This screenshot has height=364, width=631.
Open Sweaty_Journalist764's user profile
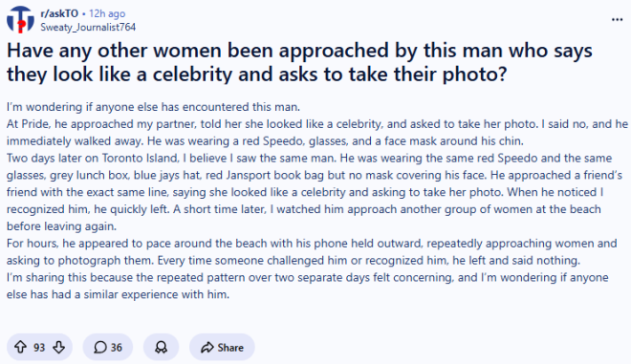88,27
